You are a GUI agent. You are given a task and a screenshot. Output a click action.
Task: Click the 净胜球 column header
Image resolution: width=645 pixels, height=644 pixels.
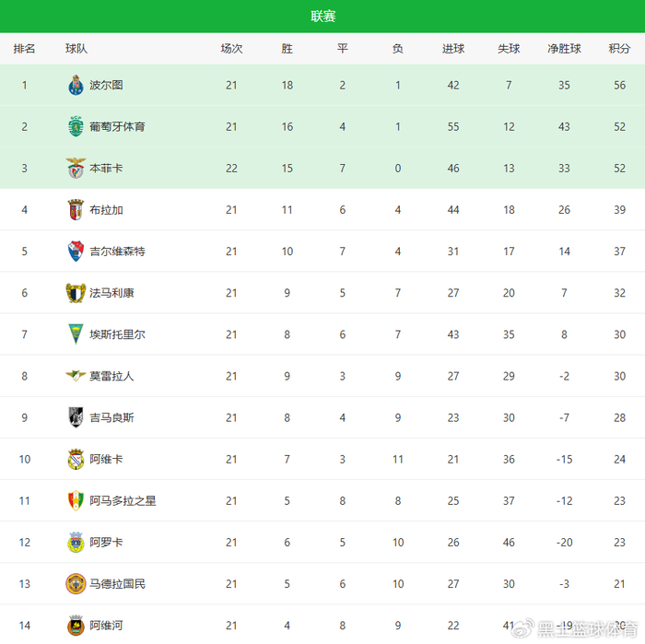[x=564, y=49]
